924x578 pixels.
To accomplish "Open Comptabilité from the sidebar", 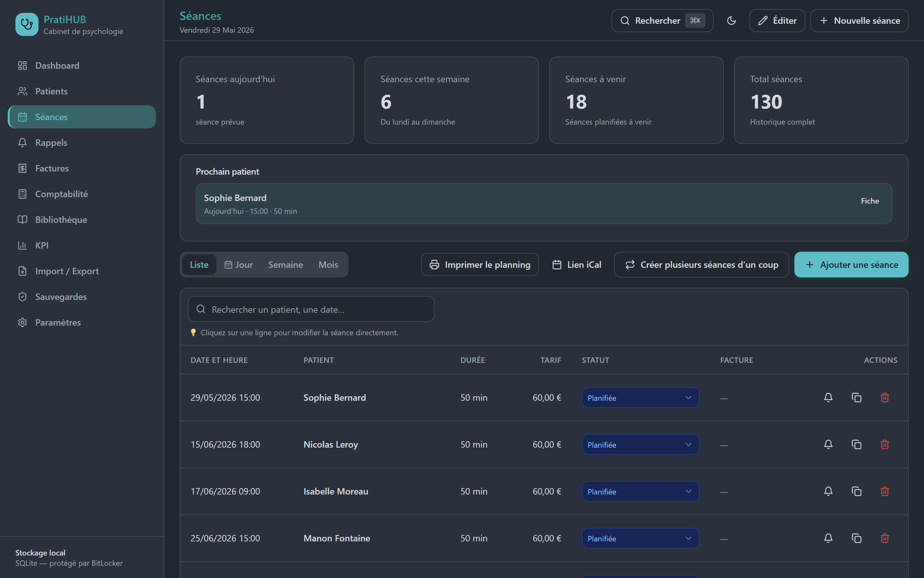I will pos(82,194).
